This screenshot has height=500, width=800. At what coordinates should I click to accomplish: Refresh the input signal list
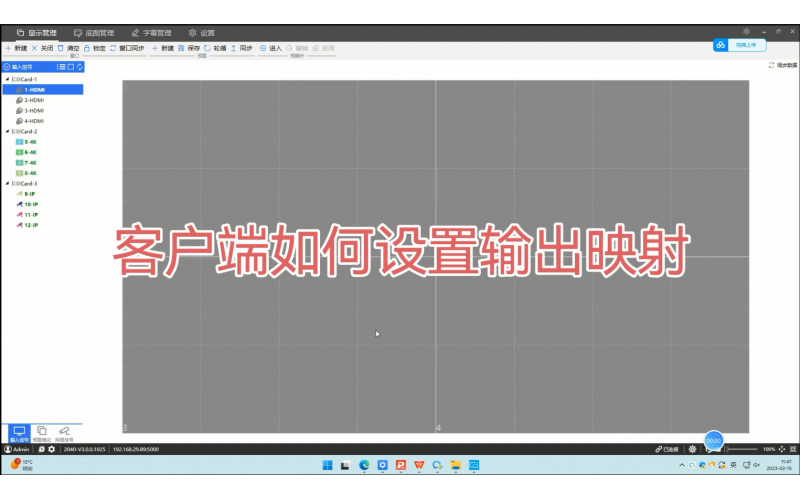point(80,67)
